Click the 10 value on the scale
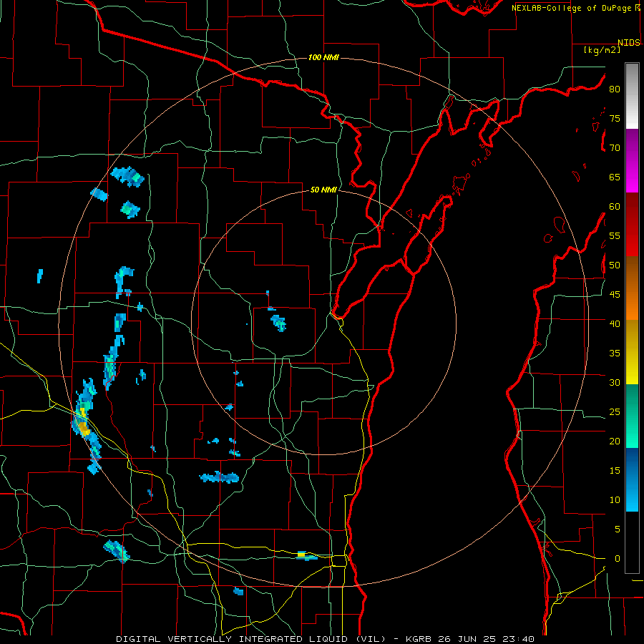 (x=615, y=500)
